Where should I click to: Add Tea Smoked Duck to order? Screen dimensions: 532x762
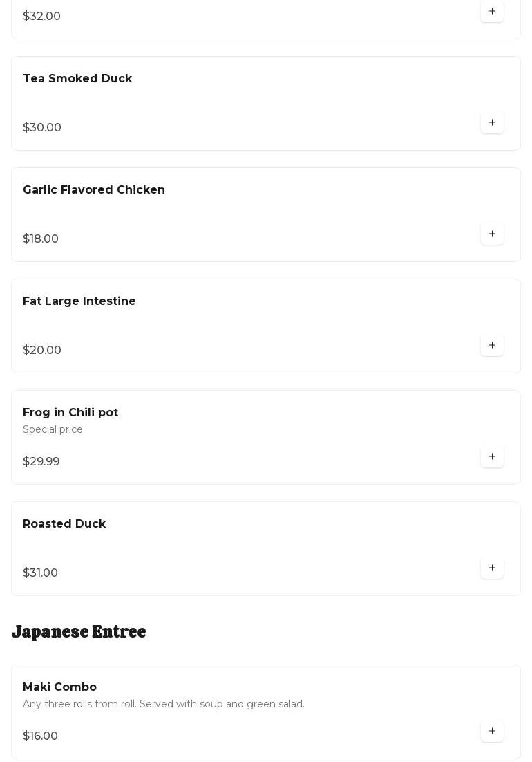(x=492, y=123)
